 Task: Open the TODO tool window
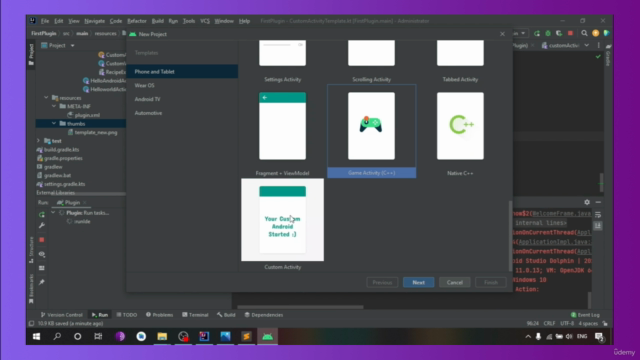(x=127, y=315)
